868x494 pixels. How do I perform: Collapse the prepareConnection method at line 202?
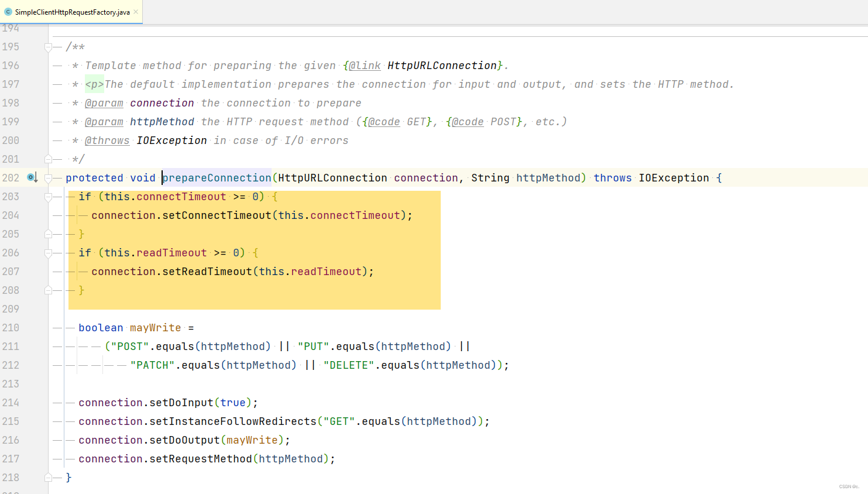[x=48, y=178]
